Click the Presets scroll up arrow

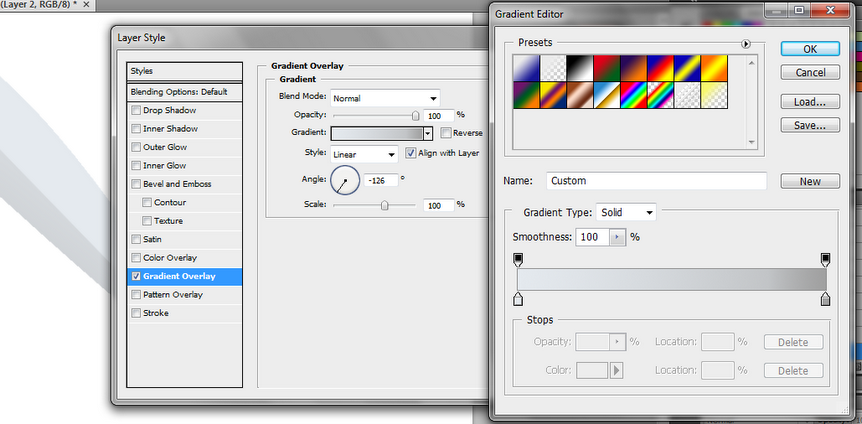coord(752,62)
